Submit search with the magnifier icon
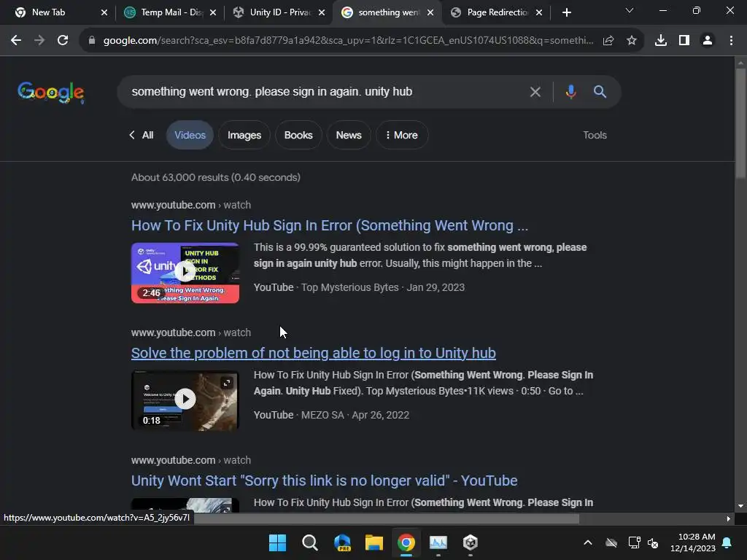Screen dimensions: 747x560 [x=600, y=91]
